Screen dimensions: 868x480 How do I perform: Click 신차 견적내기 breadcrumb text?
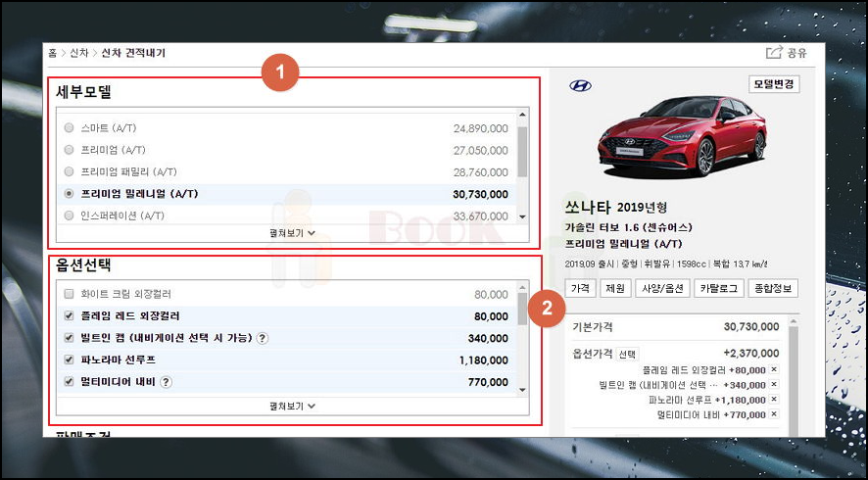[133, 53]
